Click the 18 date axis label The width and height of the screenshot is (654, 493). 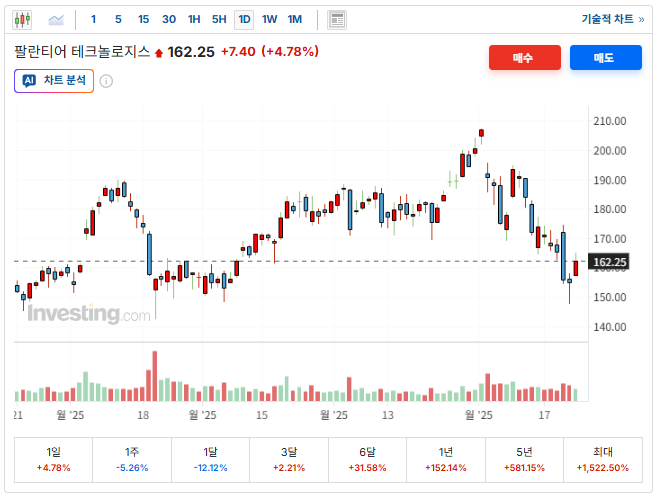tap(143, 415)
